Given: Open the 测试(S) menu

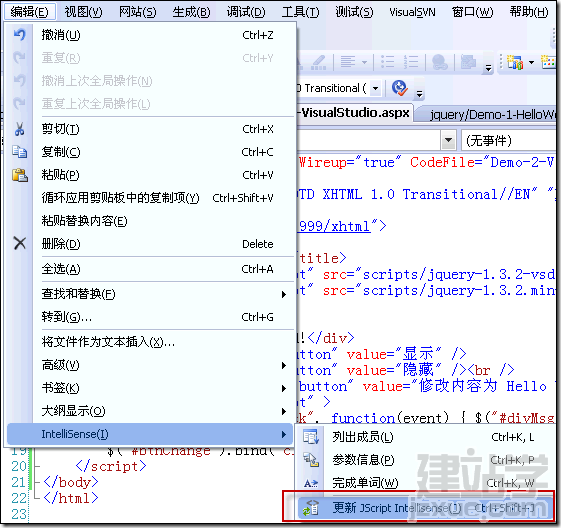Looking at the screenshot, I should point(354,12).
